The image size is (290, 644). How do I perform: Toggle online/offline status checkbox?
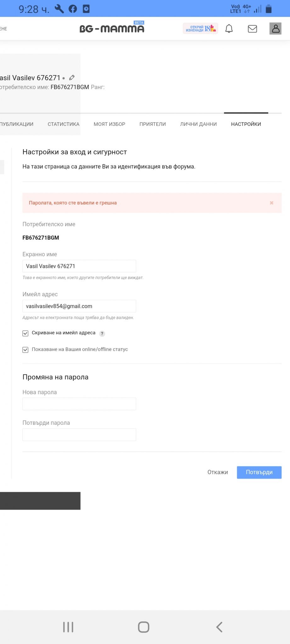coord(26,350)
